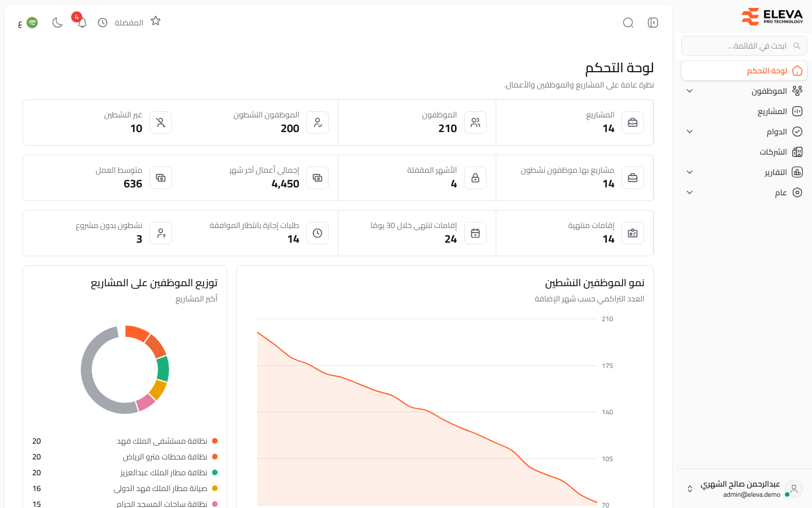Click the icon on the الموظفون النشطون card

coord(317,122)
